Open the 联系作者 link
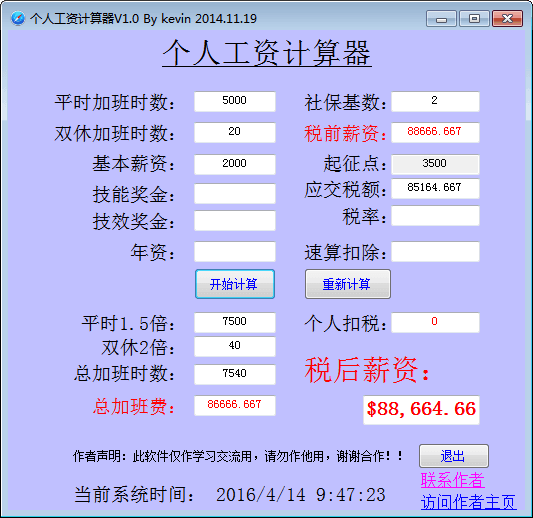This screenshot has height=518, width=533. [452, 480]
